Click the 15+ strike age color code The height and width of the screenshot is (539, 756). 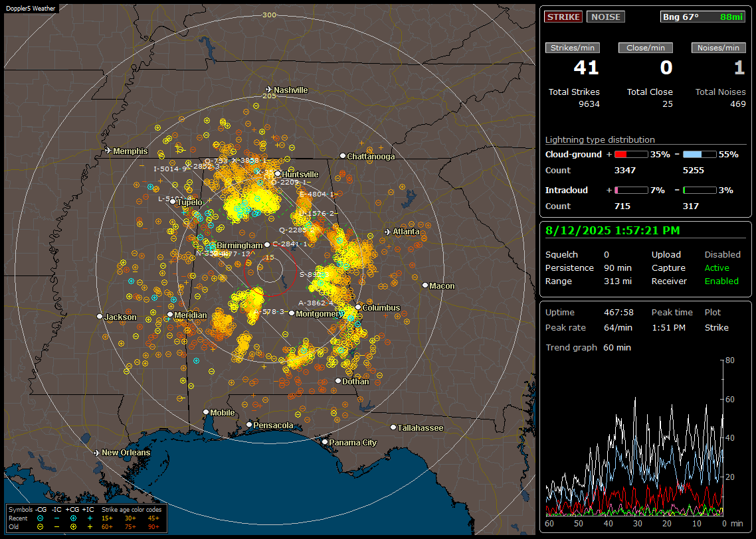(x=107, y=518)
